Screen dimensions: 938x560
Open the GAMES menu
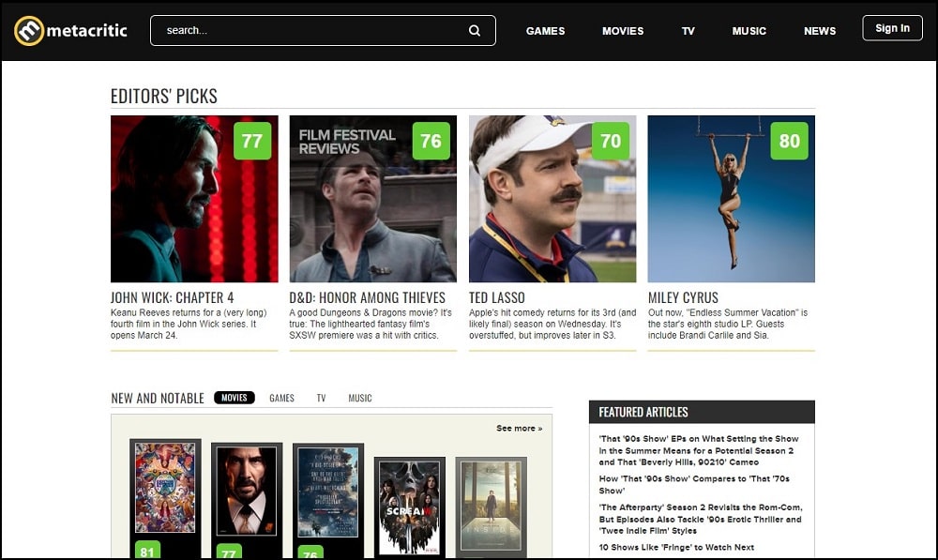coord(545,31)
